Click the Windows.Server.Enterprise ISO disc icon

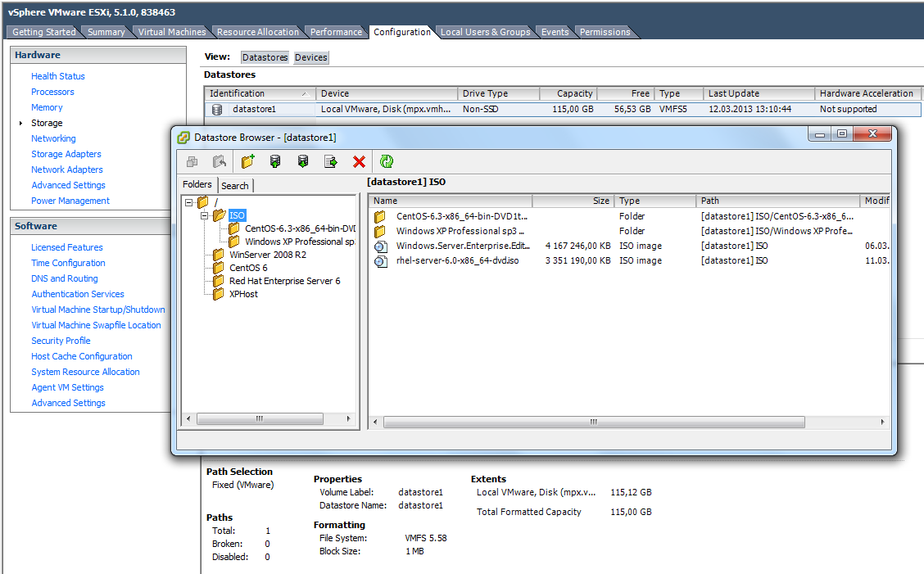click(x=381, y=246)
